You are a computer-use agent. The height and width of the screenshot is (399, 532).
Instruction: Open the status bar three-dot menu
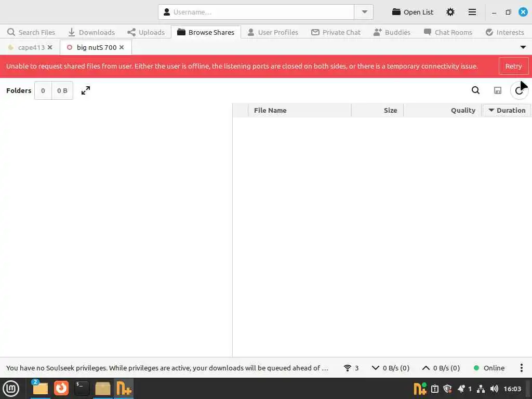pyautogui.click(x=521, y=368)
